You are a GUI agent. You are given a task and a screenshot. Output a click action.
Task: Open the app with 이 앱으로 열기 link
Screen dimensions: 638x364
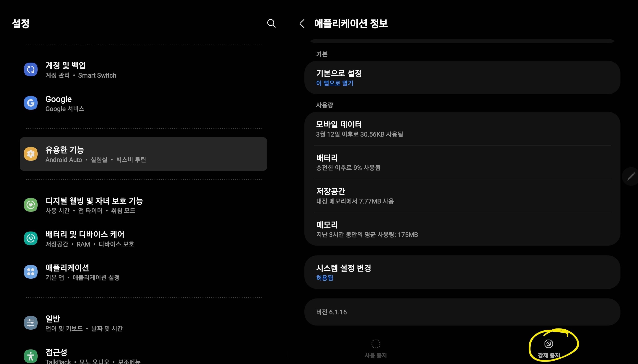point(335,83)
